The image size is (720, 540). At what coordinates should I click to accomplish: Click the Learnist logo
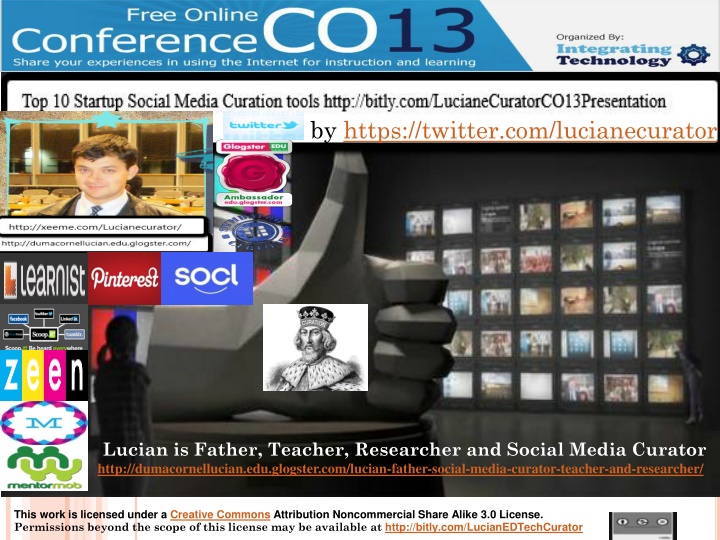point(44,278)
